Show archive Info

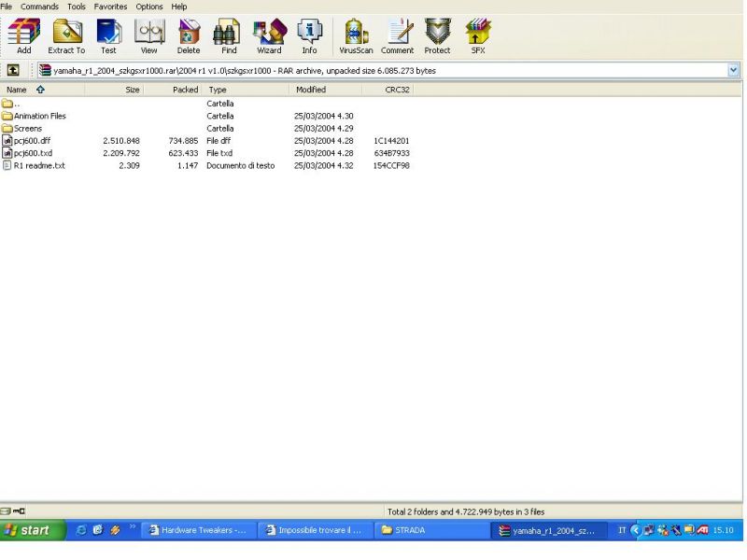coord(309,36)
